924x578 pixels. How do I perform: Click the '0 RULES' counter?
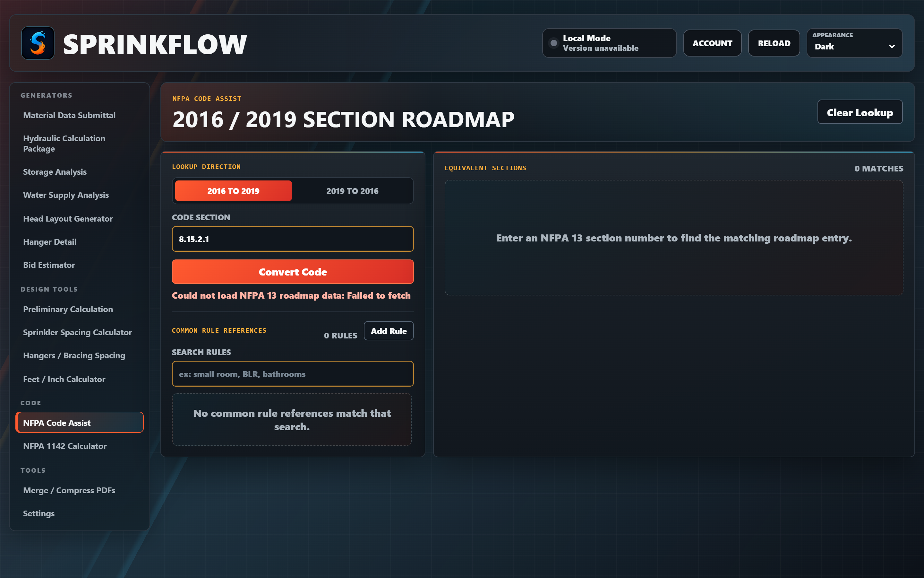point(341,335)
